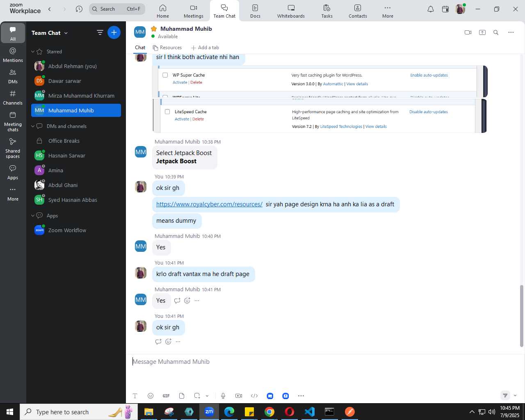Open chat with Dawar sarwar

[76, 81]
